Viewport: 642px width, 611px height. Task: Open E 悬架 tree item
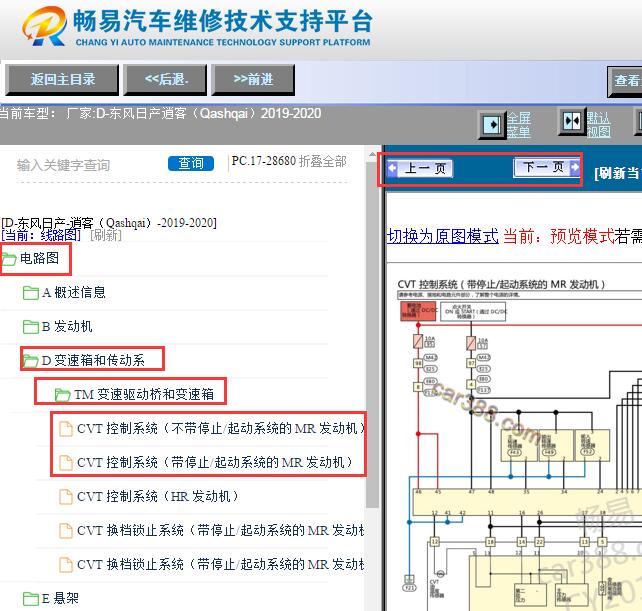(60, 598)
